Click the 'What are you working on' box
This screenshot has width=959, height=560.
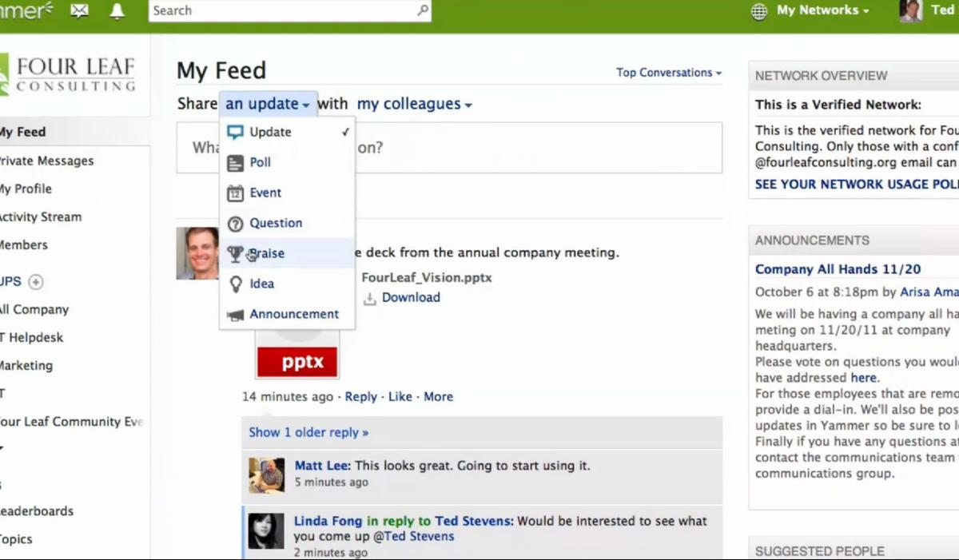(x=449, y=148)
